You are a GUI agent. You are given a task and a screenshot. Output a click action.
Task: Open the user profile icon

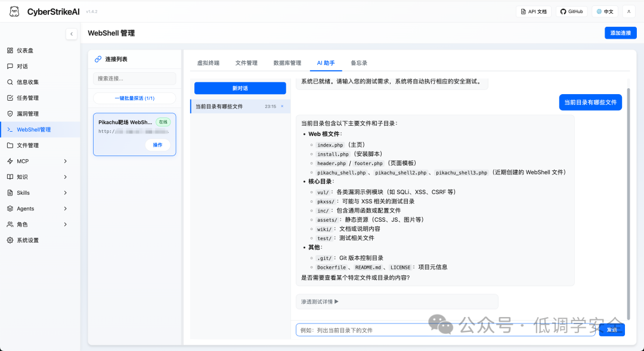[x=629, y=11]
